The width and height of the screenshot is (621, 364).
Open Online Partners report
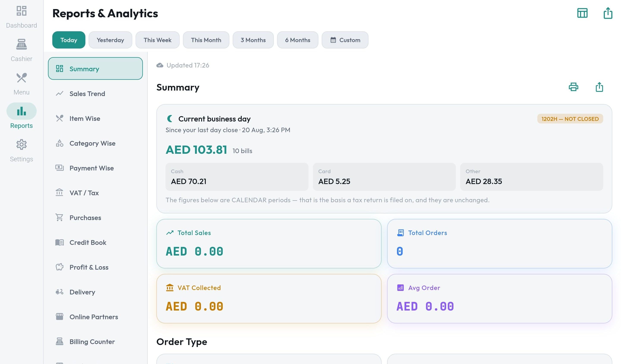[95, 317]
